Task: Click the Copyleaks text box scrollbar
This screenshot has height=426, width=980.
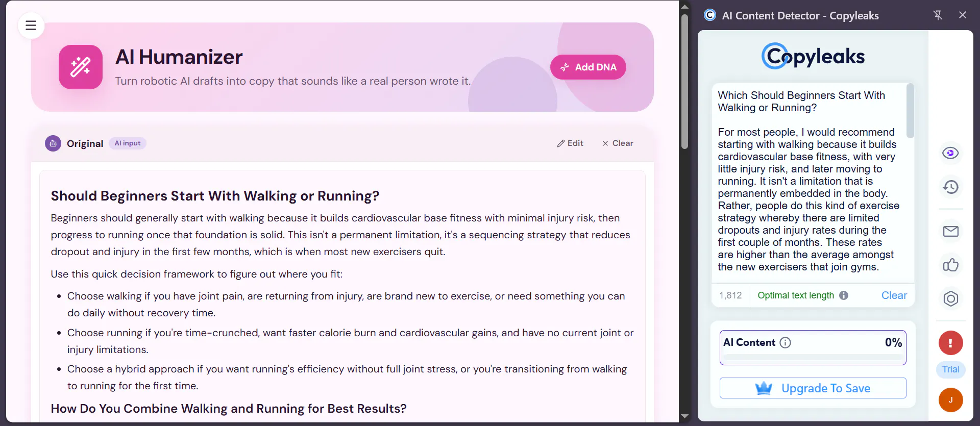Action: click(x=910, y=111)
